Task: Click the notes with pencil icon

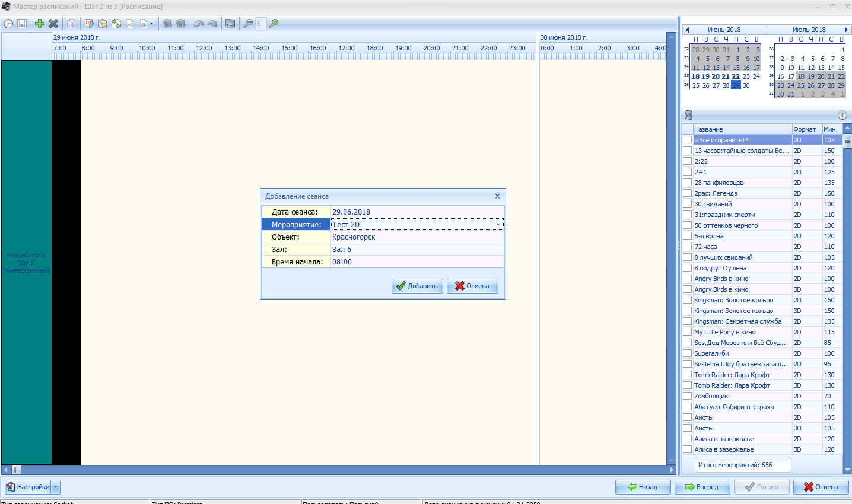Action: click(103, 24)
